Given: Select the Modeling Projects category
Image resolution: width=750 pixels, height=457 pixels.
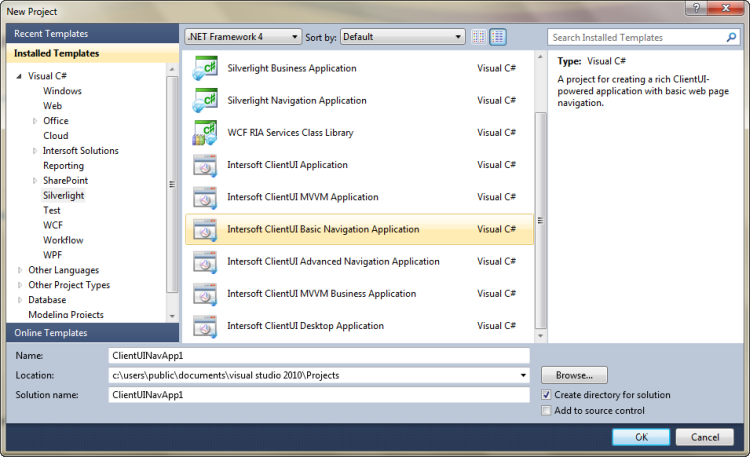Looking at the screenshot, I should click(x=66, y=315).
